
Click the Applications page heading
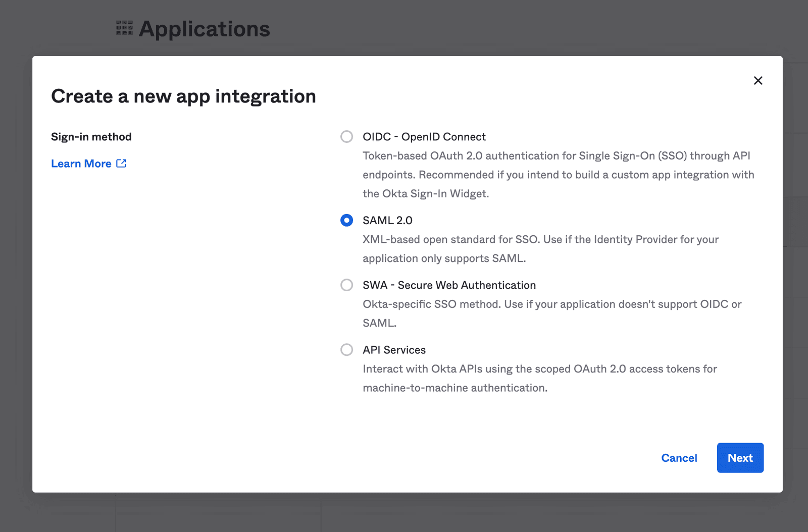tap(204, 29)
